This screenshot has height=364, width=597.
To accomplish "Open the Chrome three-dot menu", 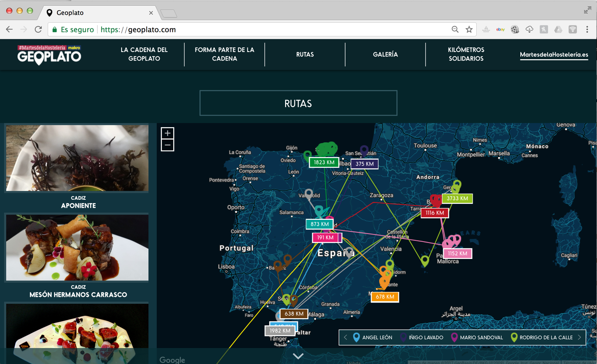I will pyautogui.click(x=587, y=29).
